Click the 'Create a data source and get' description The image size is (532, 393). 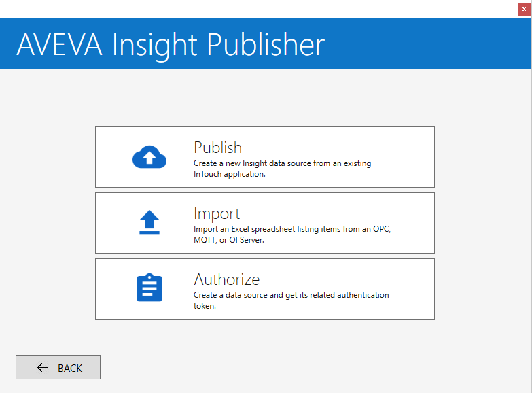(x=291, y=301)
